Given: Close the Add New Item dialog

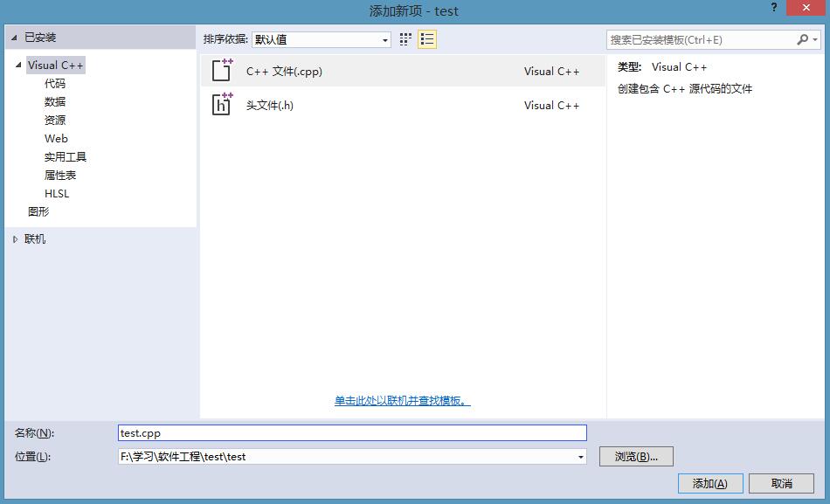Looking at the screenshot, I should pos(806,8).
